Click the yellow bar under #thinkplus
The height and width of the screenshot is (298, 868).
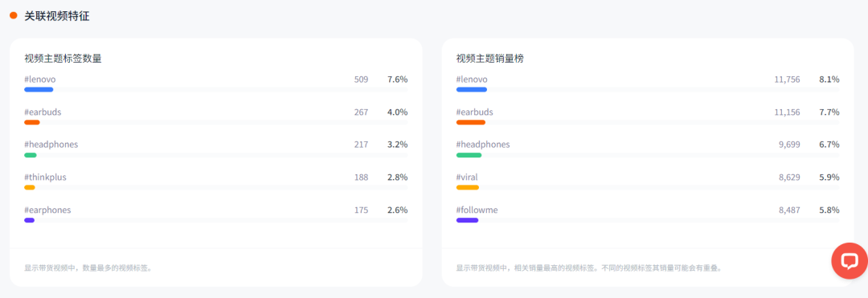click(x=30, y=187)
